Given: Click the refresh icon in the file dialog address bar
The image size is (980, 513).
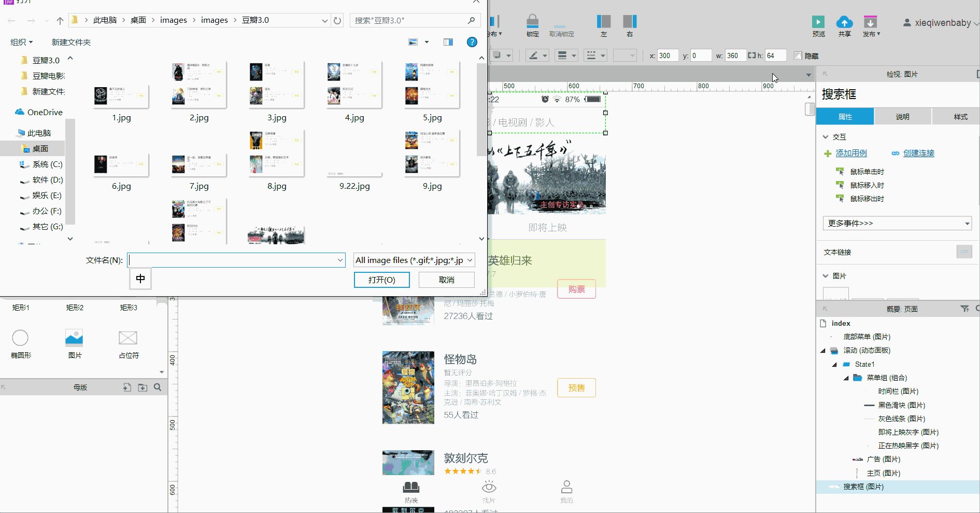Looking at the screenshot, I should point(337,21).
